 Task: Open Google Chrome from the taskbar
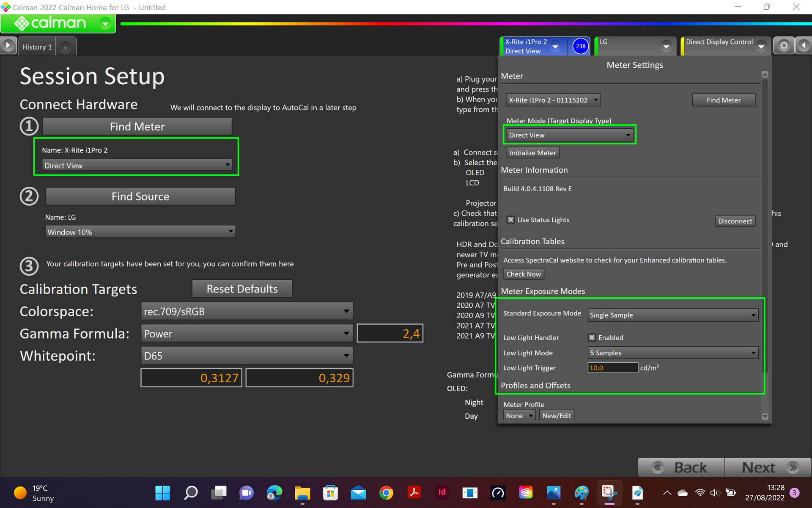386,493
